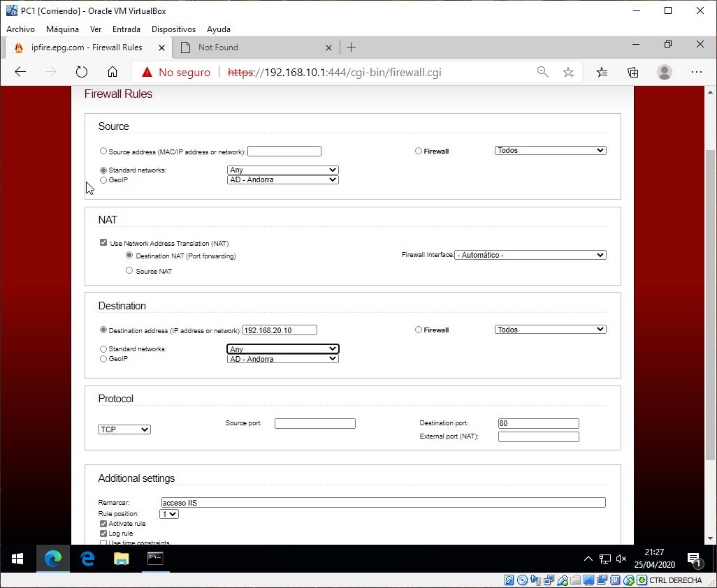The height and width of the screenshot is (588, 717).
Task: Toggle the Activate rule checkbox
Action: (103, 524)
